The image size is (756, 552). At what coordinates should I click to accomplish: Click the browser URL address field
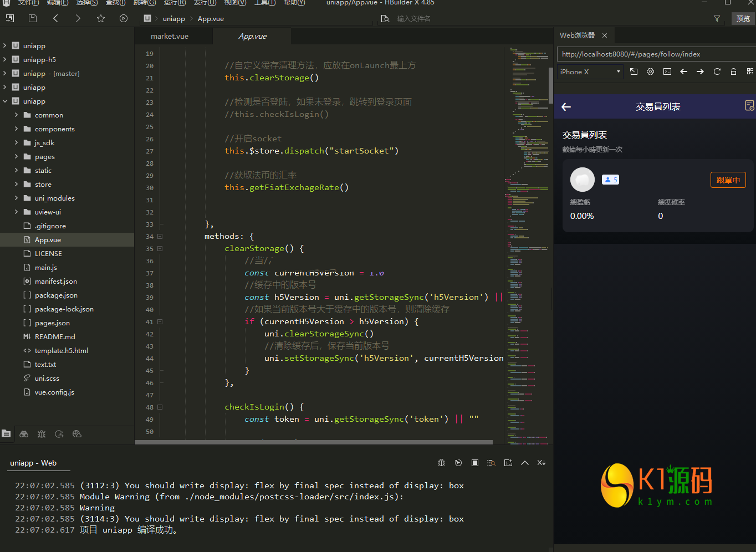pyautogui.click(x=654, y=54)
